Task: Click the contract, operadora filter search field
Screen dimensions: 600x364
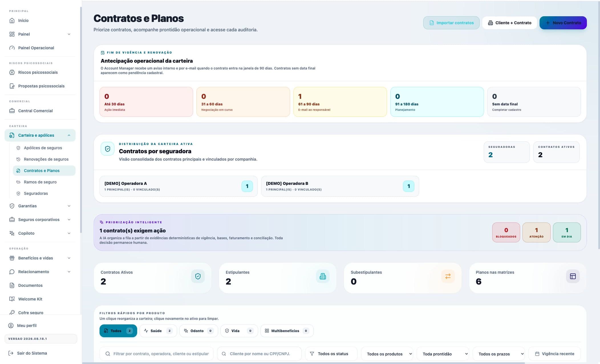Action: point(157,354)
